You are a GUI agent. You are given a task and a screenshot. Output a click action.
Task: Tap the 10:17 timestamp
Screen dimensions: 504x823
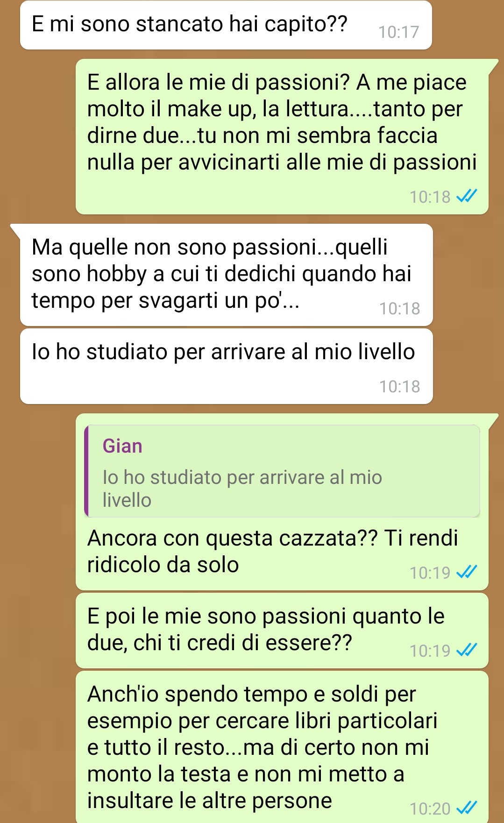399,32
